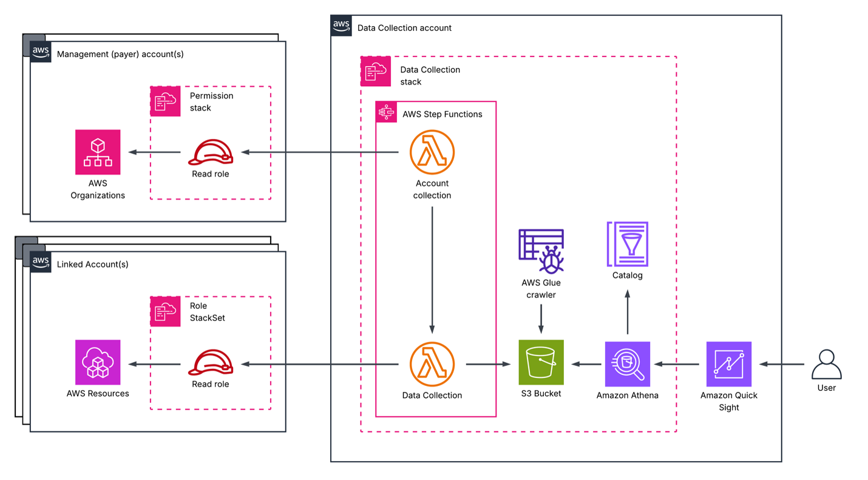Screen dimensions: 868x480
Task: Click the 'Management (payer) account(s)' label
Action: 120,54
